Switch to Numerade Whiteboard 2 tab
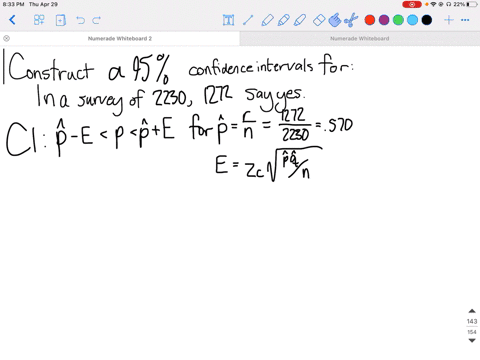This screenshot has height=360, width=480. [x=120, y=38]
